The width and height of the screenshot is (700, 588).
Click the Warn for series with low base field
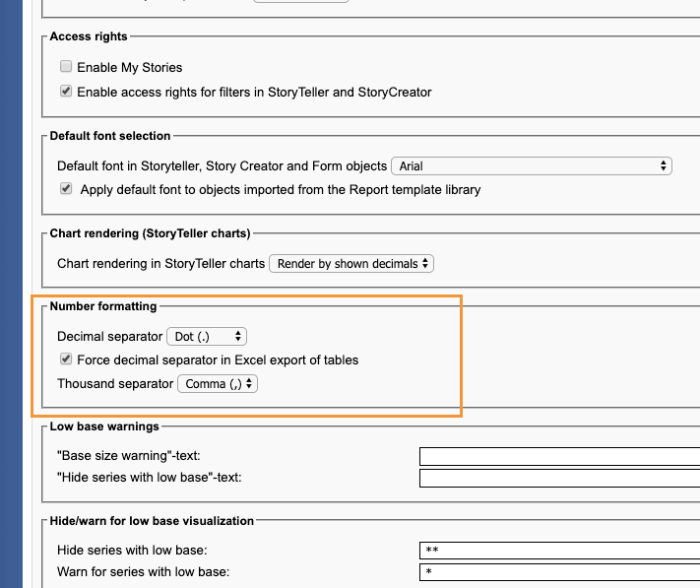tap(560, 572)
